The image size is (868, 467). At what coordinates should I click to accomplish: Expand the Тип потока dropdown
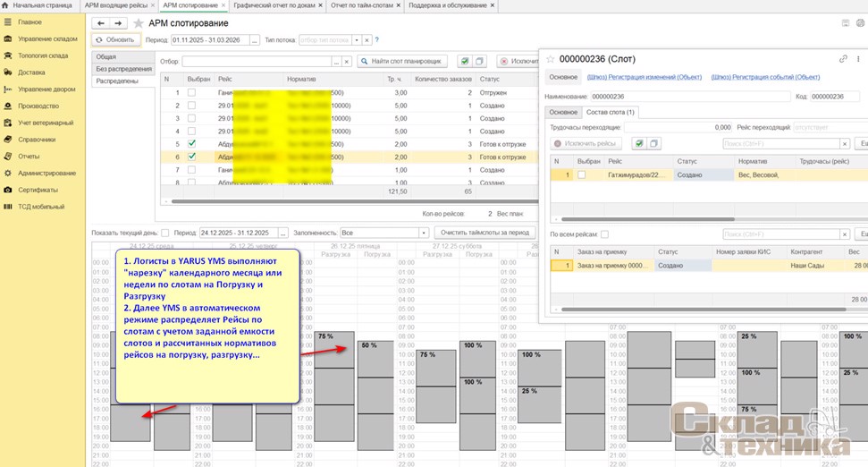pyautogui.click(x=357, y=40)
